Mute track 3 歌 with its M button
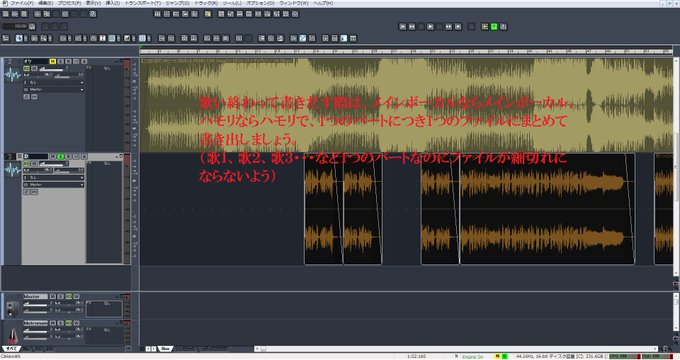Screen dimensions: 680x360 pyautogui.click(x=52, y=156)
